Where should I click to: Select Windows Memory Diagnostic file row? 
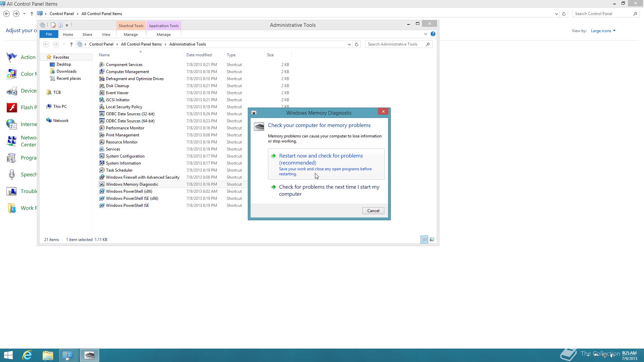172,184
